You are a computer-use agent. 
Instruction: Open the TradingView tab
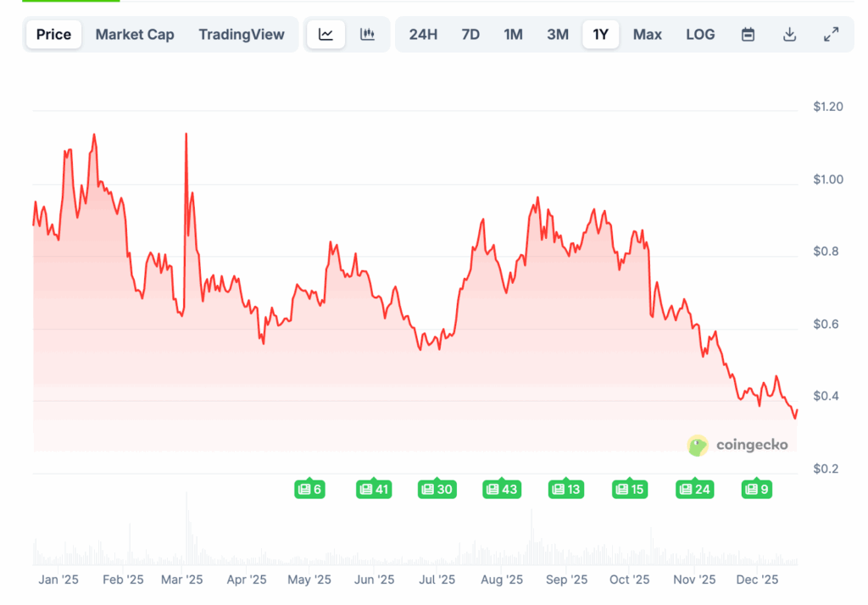pos(242,34)
